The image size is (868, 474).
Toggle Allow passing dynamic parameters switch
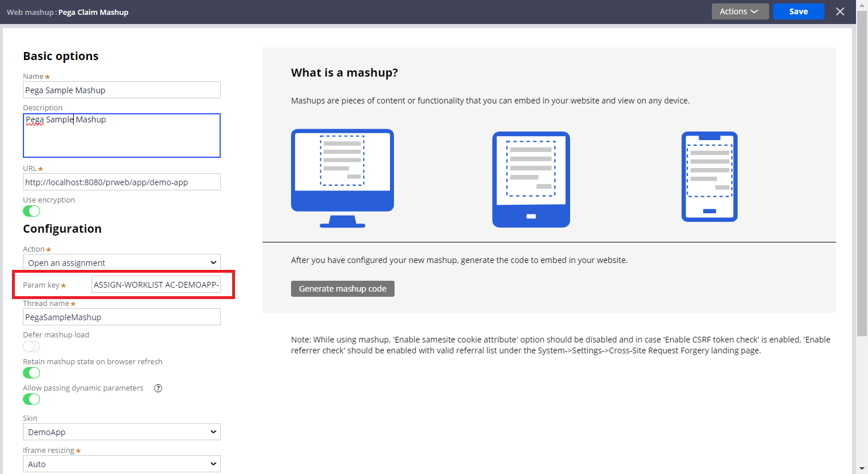click(x=31, y=399)
